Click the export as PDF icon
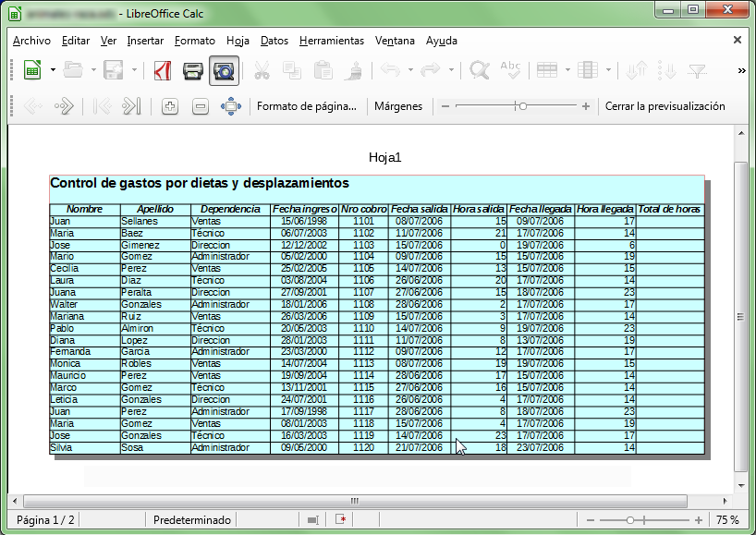This screenshot has width=756, height=535. [163, 70]
